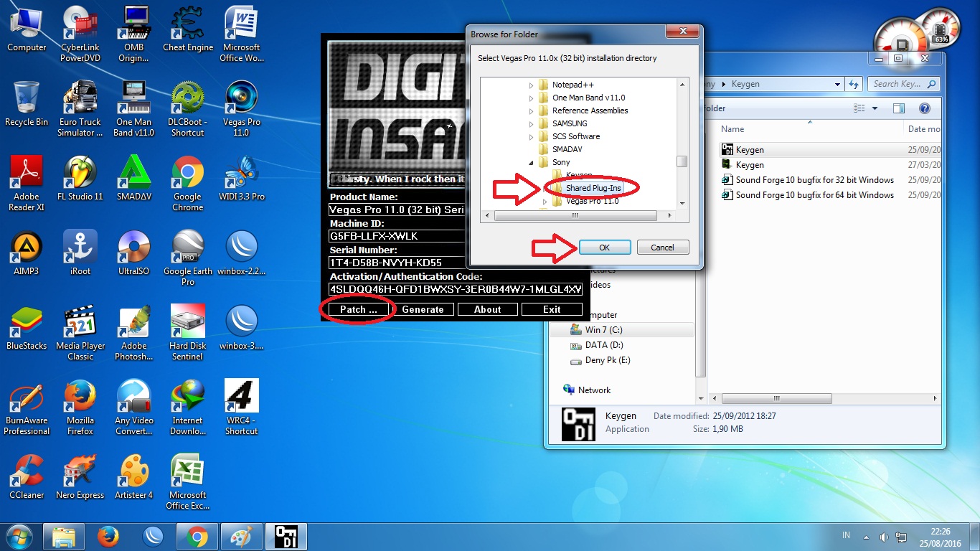
Task: Expand the SAMSUNG folder node
Action: pos(532,123)
